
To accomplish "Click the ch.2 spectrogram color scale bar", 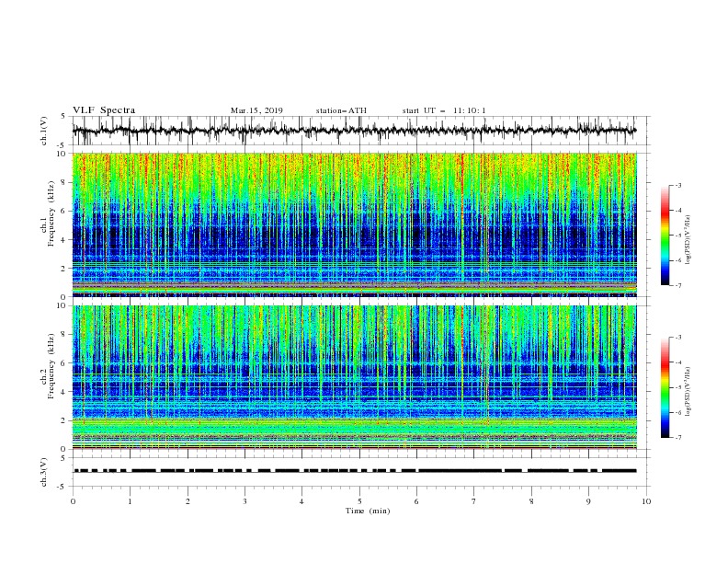I will 665,387.
